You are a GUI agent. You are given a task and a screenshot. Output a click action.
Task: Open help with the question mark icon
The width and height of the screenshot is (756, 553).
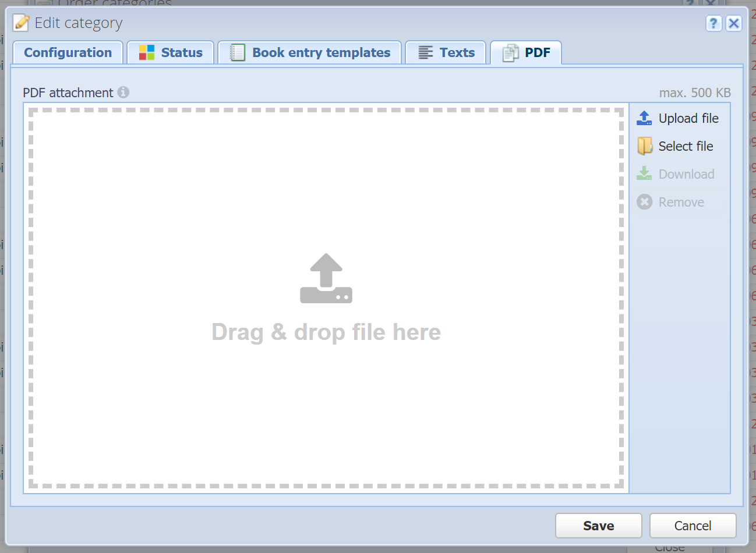713,23
